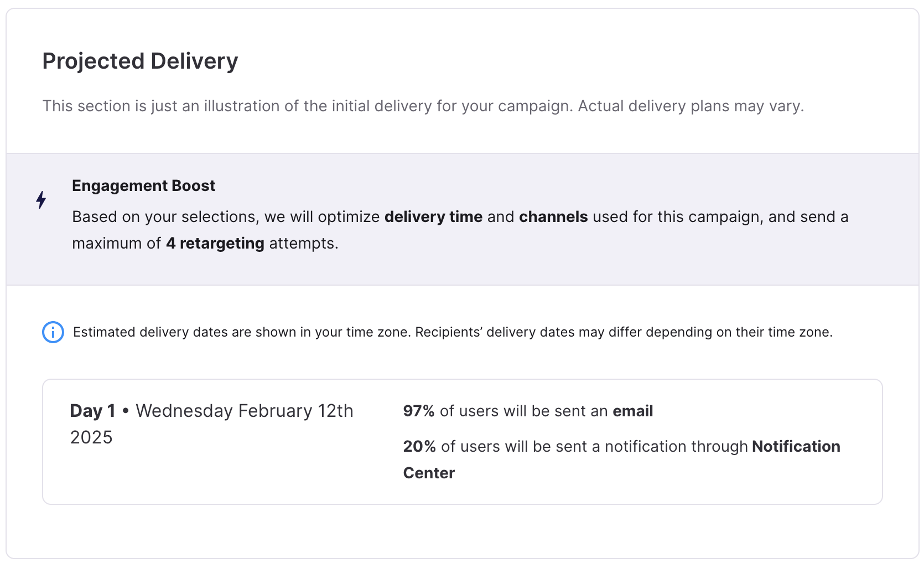Click 'of users will be sent an' text
This screenshot has height=568, width=924.
point(524,411)
